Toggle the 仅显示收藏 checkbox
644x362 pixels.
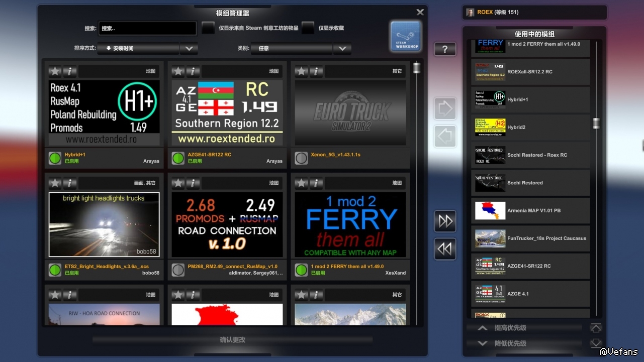[308, 28]
